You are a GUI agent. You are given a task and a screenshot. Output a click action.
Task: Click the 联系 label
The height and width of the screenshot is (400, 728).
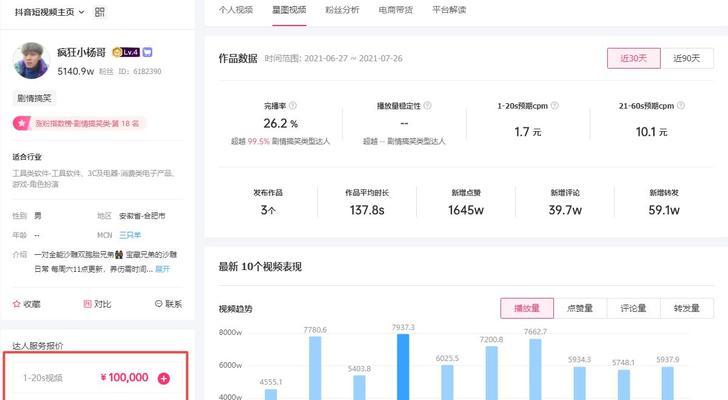(x=173, y=304)
